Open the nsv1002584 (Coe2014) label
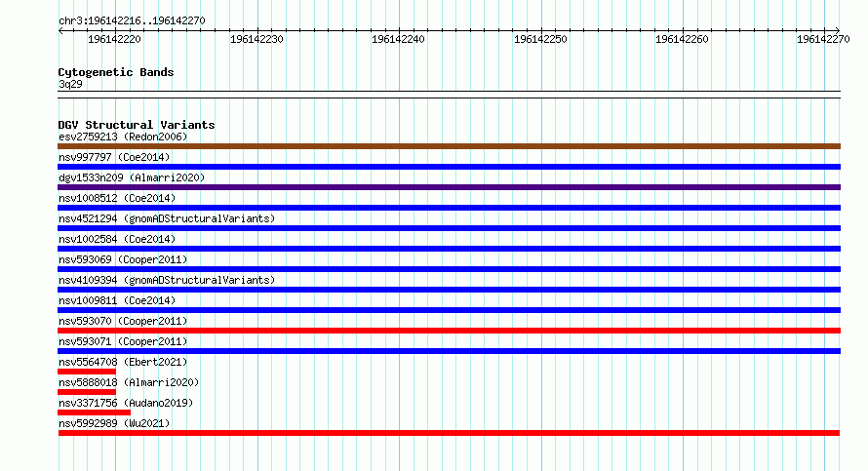The height and width of the screenshot is (471, 868). point(117,239)
